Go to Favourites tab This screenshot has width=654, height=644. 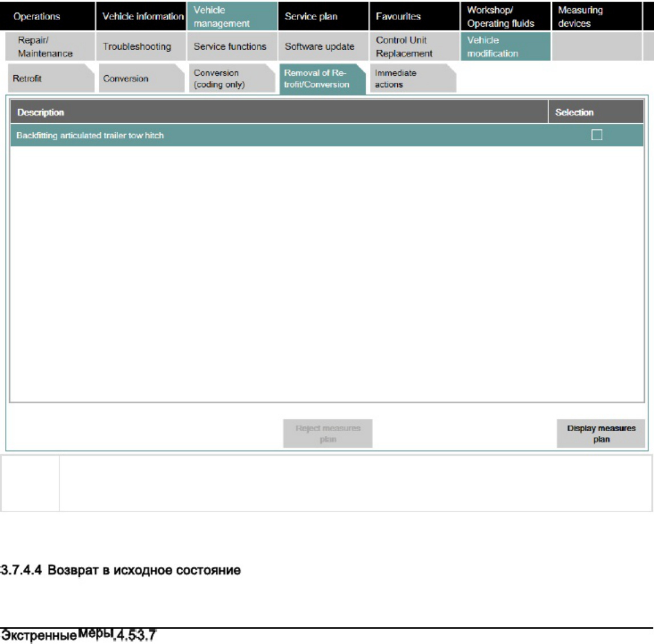(x=414, y=16)
